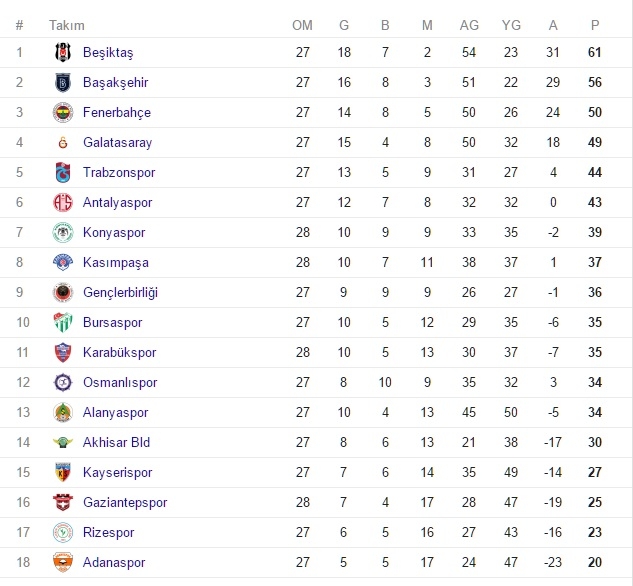Click the Kayserispor club badge
Screen dimensions: 633x586
point(63,472)
